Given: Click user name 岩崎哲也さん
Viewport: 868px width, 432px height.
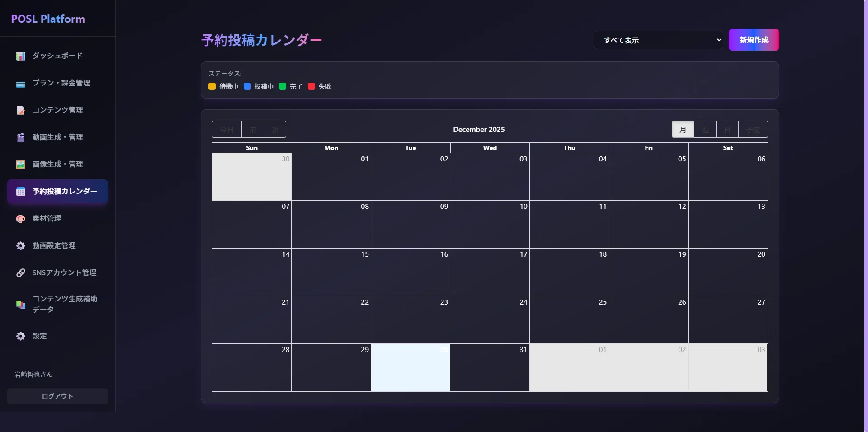Looking at the screenshot, I should (x=33, y=375).
